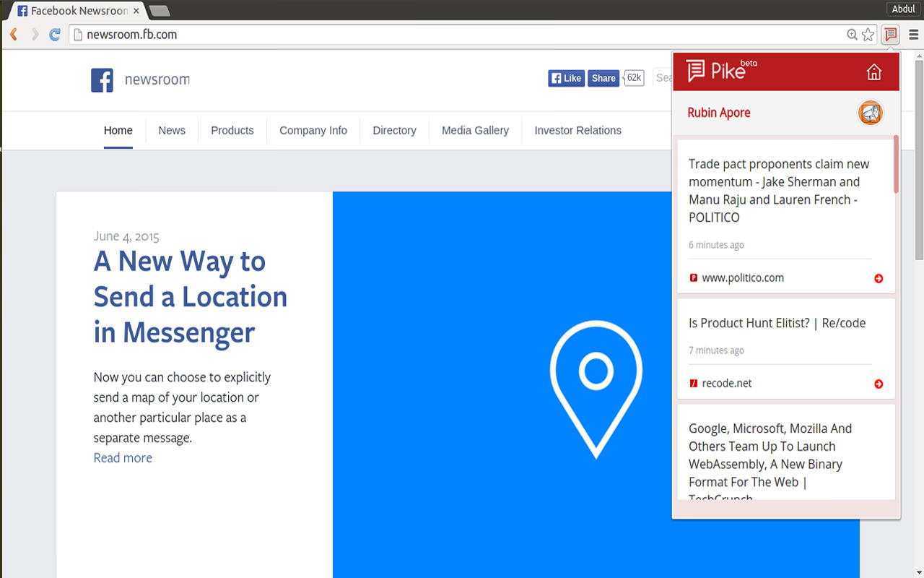
Task: Open the 'A New Way to Send a Location' headline
Action: pos(191,296)
